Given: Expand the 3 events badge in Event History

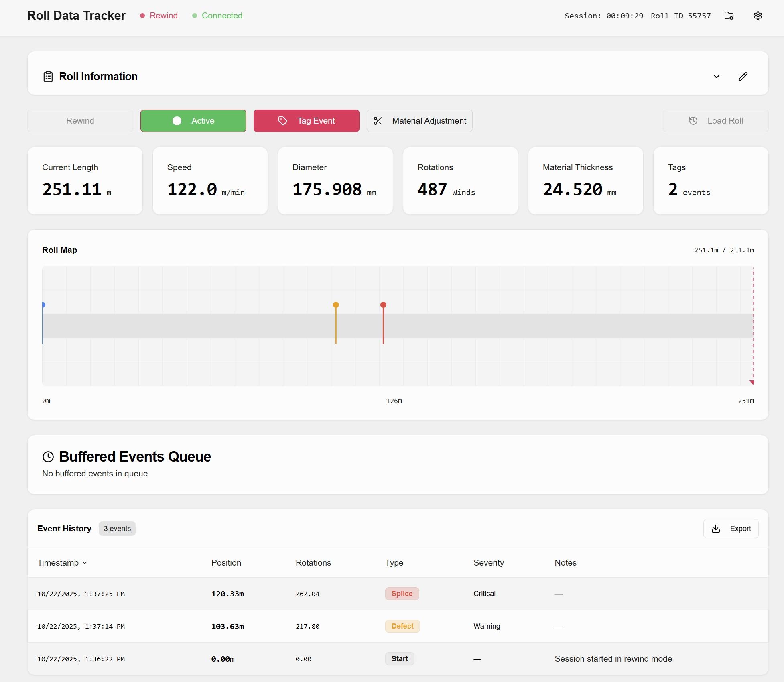Looking at the screenshot, I should (x=117, y=528).
